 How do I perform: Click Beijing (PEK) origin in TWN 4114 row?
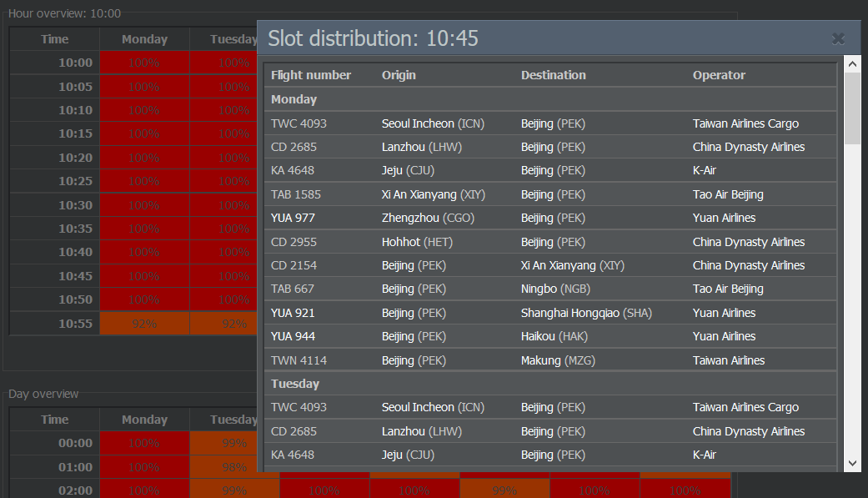[414, 360]
